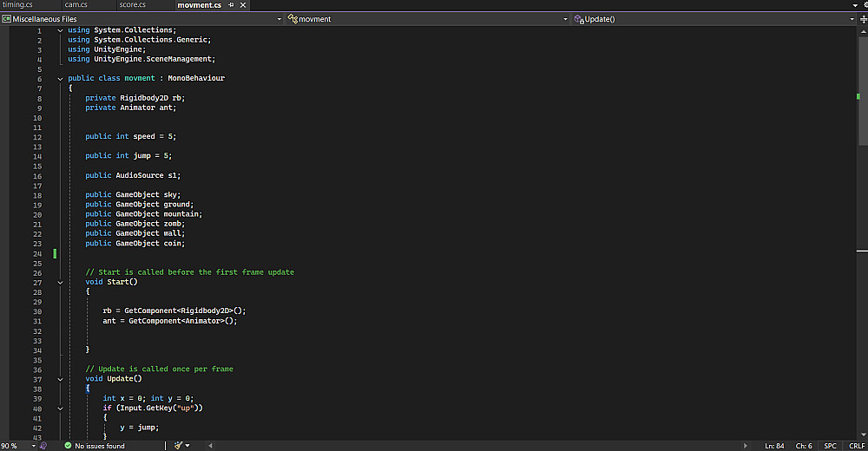Click line number 10 in the margin
The height and width of the screenshot is (451, 868).
coord(37,119)
